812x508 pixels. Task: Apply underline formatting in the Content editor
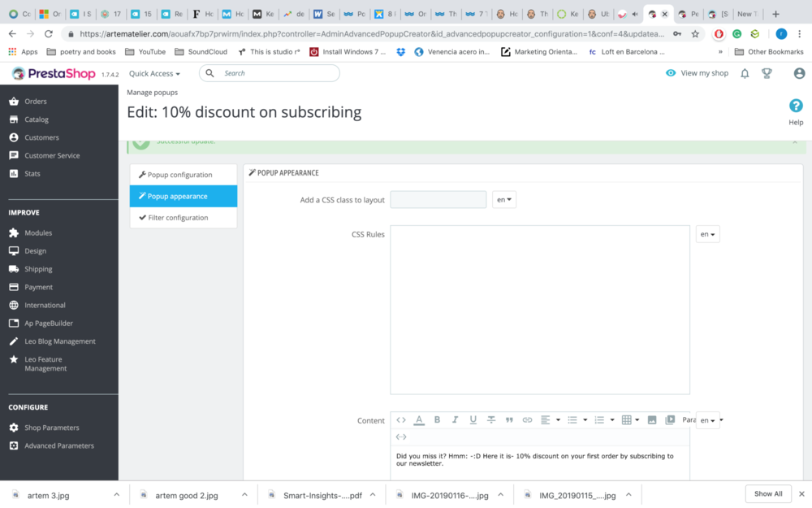[472, 419]
